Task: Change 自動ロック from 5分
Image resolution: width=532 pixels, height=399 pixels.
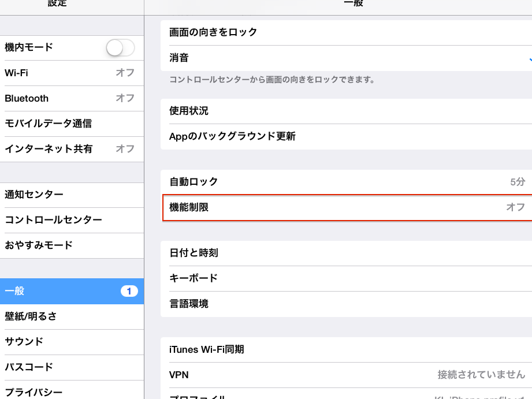Action: pos(345,182)
